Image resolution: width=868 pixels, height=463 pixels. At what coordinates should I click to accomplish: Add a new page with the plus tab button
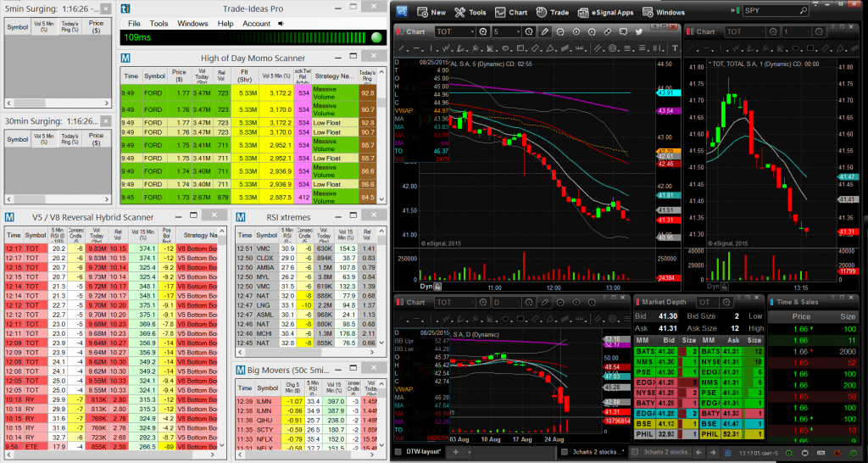(455, 452)
